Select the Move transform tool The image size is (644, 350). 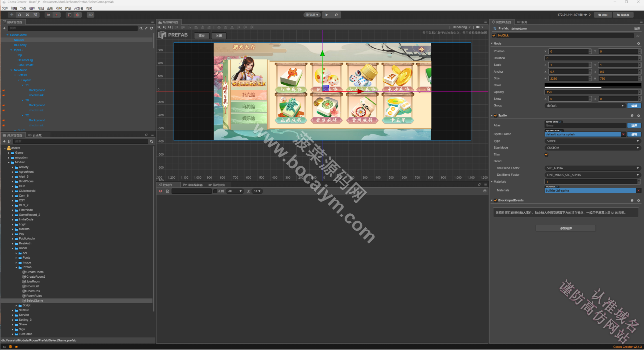pyautogui.click(x=12, y=15)
